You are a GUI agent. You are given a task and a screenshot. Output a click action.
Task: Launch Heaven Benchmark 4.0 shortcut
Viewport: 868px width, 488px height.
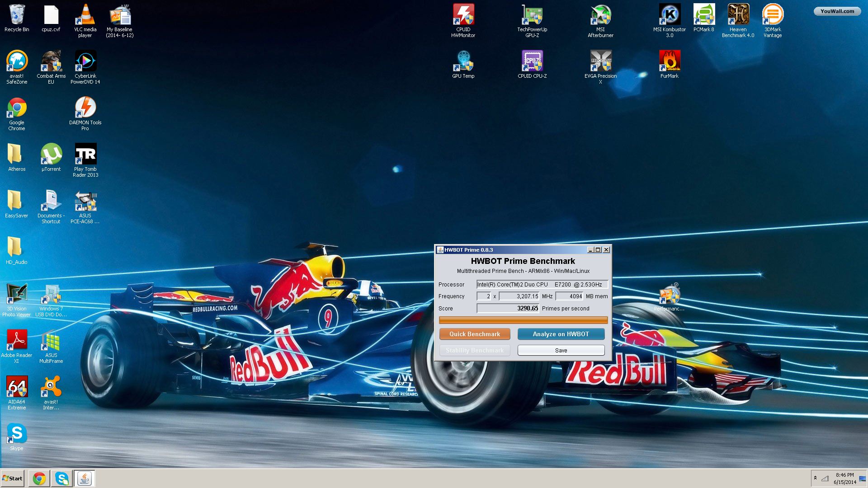coord(738,20)
